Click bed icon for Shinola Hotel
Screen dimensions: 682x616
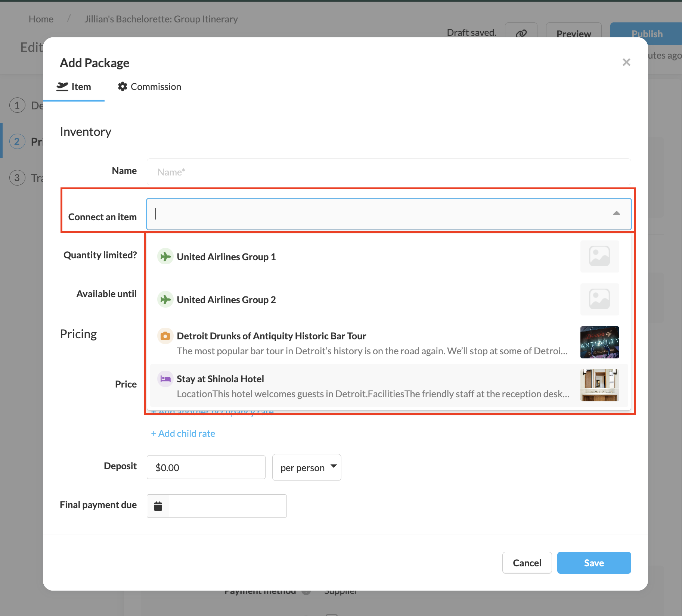point(165,379)
